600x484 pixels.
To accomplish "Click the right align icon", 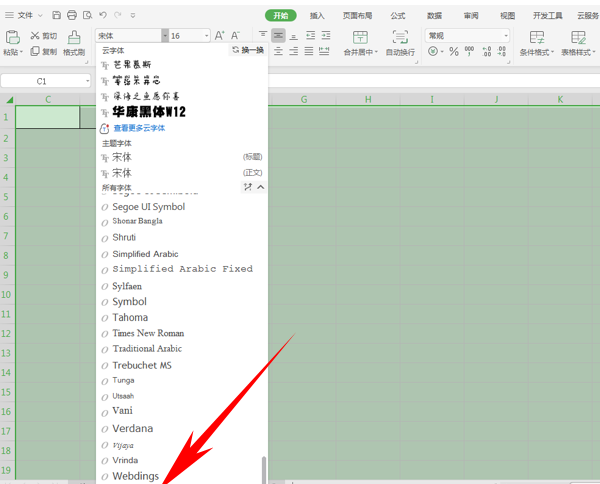I will [293, 51].
